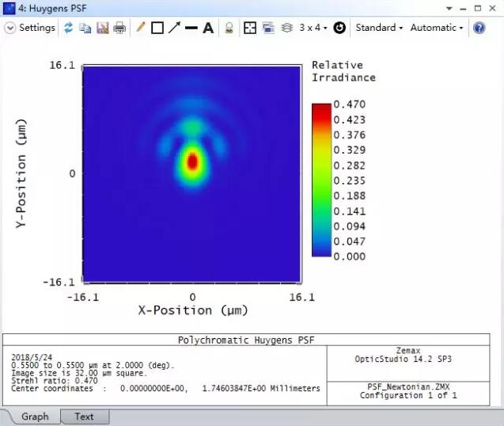
Task: Minimize the Huygens PSF window
Action: coord(463,9)
